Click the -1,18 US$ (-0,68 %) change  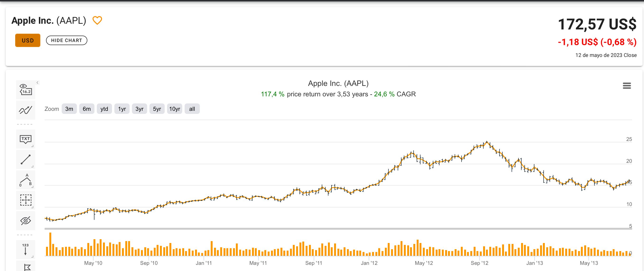click(597, 42)
